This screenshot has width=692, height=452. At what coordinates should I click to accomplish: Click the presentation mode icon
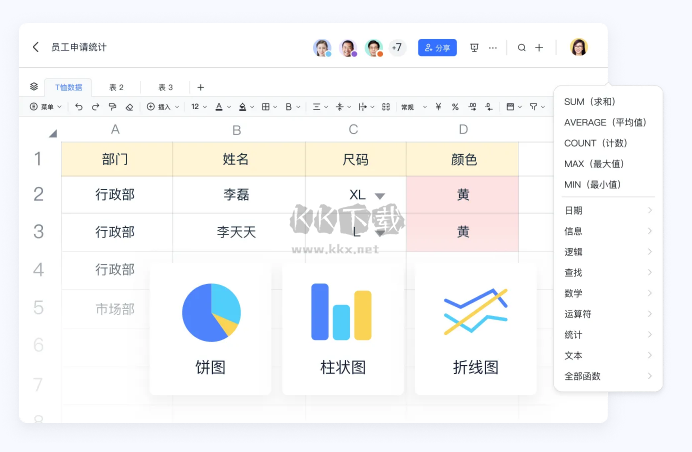pyautogui.click(x=474, y=48)
